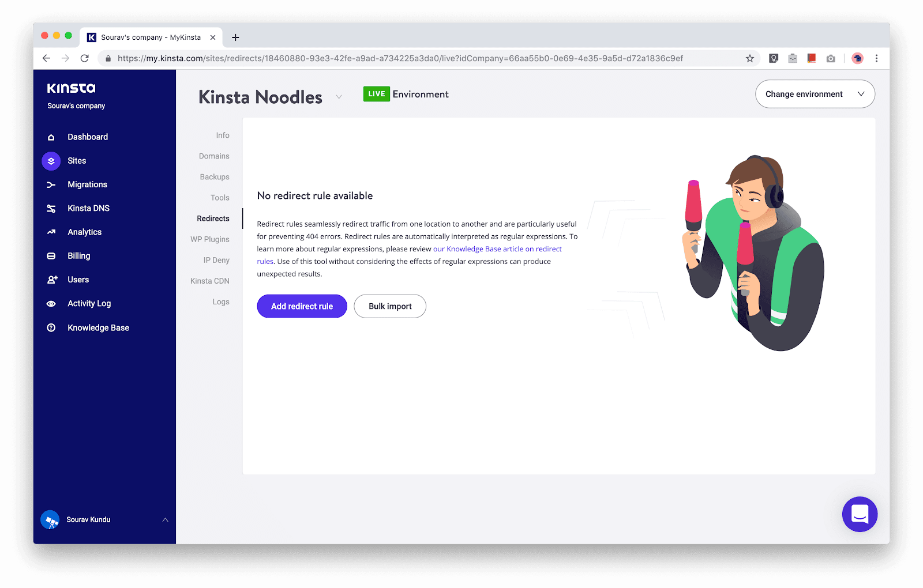Open the Domains tab

click(x=214, y=156)
